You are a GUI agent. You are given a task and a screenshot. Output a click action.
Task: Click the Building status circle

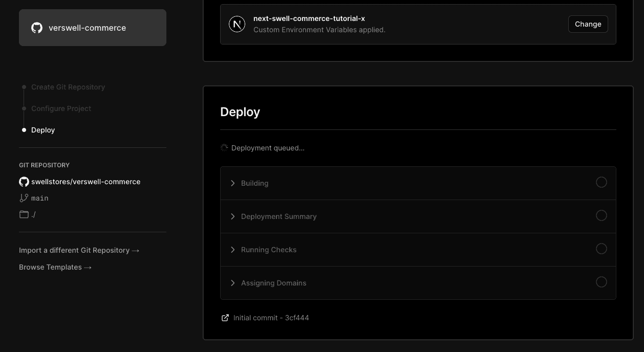pyautogui.click(x=602, y=182)
